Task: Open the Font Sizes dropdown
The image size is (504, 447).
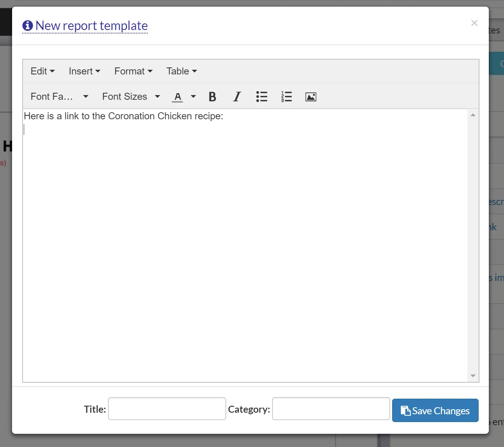Action: [131, 97]
